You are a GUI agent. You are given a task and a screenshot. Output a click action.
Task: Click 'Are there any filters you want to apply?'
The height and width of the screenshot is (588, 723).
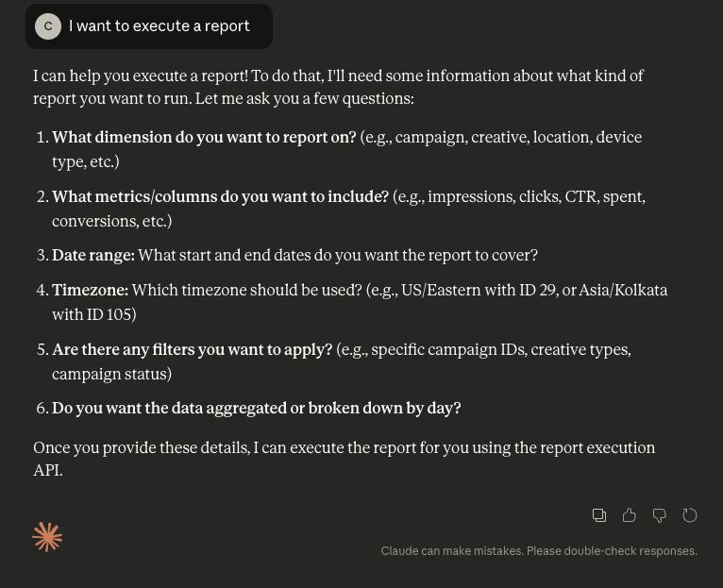pyautogui.click(x=192, y=349)
